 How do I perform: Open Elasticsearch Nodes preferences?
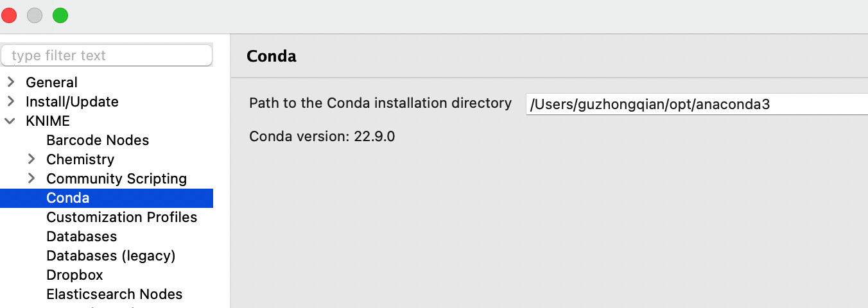tap(114, 294)
